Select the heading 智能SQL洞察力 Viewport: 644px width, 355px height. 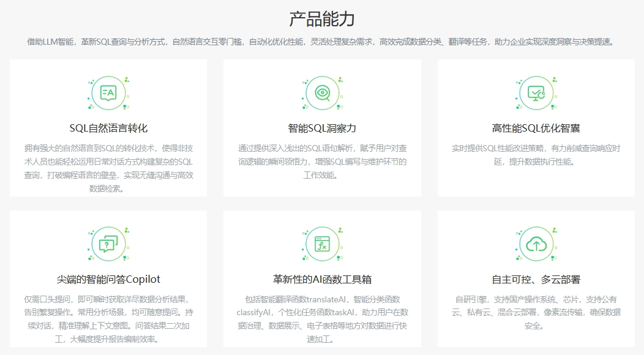323,128
